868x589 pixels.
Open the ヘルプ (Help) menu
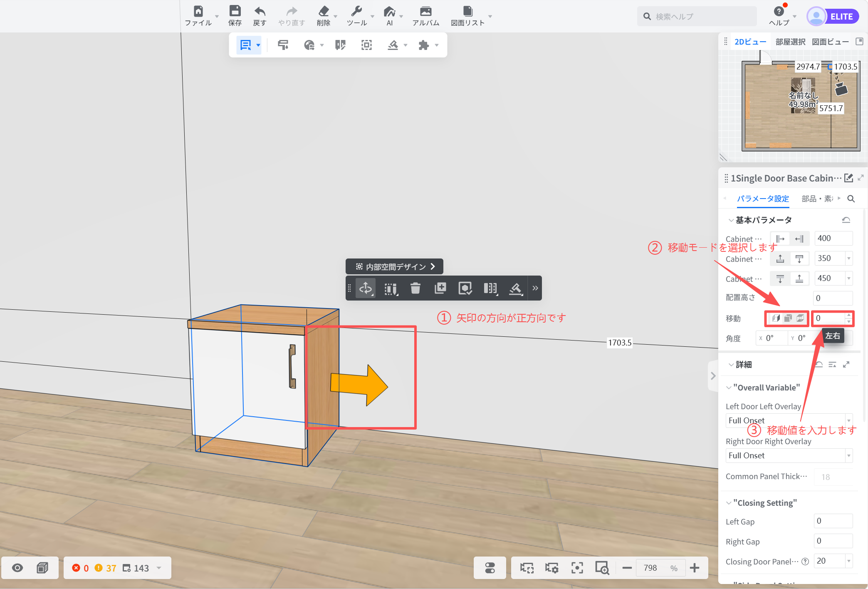coord(779,16)
